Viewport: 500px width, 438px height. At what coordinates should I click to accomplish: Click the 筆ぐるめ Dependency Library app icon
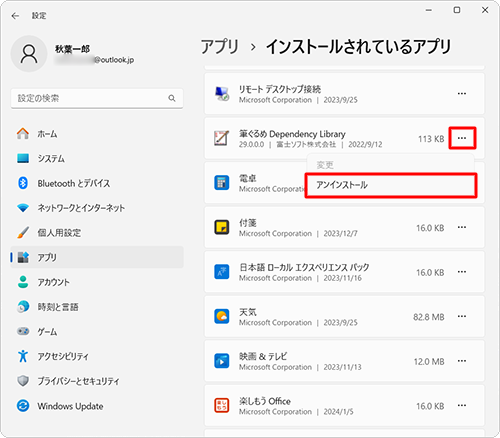point(221,138)
